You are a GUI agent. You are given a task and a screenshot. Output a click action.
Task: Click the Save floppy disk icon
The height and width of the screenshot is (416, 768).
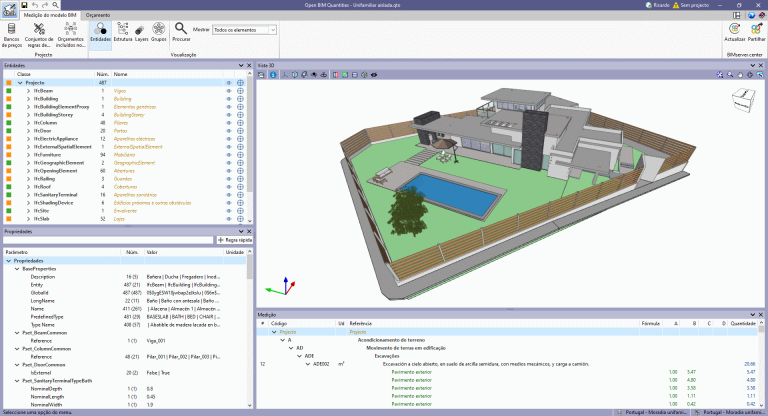pos(24,5)
